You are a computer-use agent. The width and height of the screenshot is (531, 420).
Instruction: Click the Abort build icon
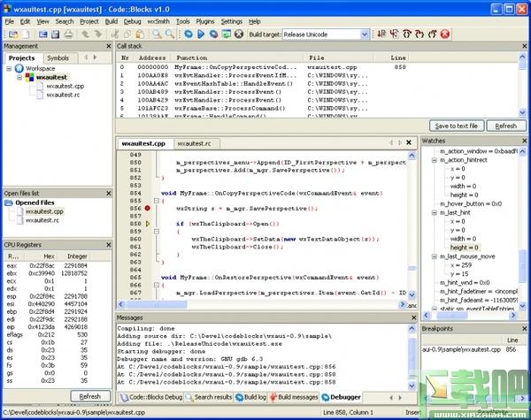click(239, 34)
